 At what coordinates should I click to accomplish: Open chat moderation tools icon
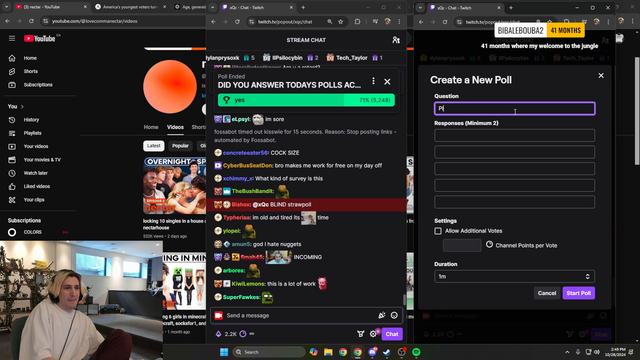[360, 334]
